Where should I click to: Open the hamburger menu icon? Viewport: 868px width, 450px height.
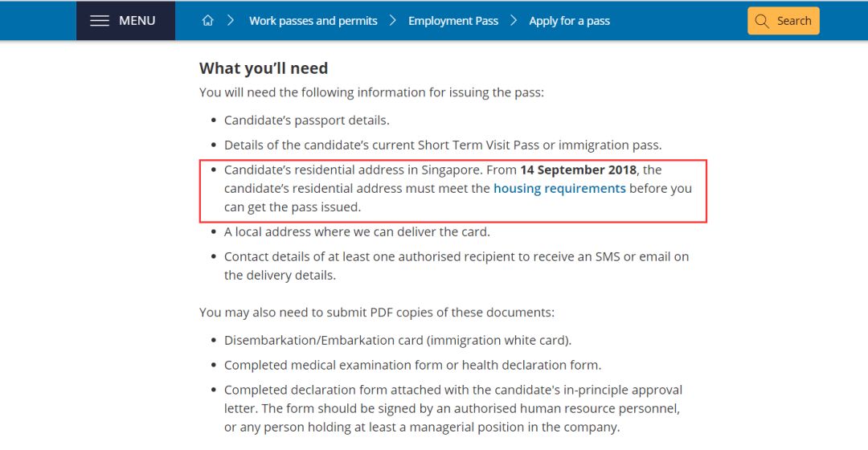100,21
